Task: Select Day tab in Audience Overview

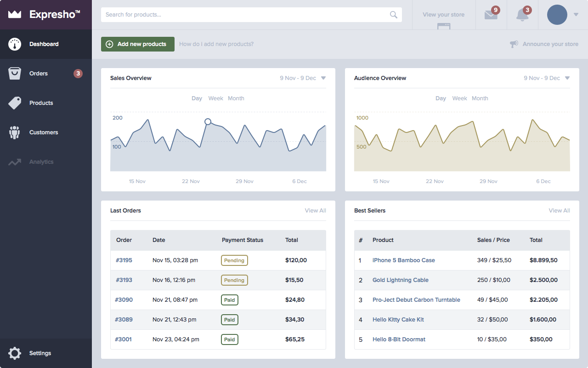Action: coord(441,98)
